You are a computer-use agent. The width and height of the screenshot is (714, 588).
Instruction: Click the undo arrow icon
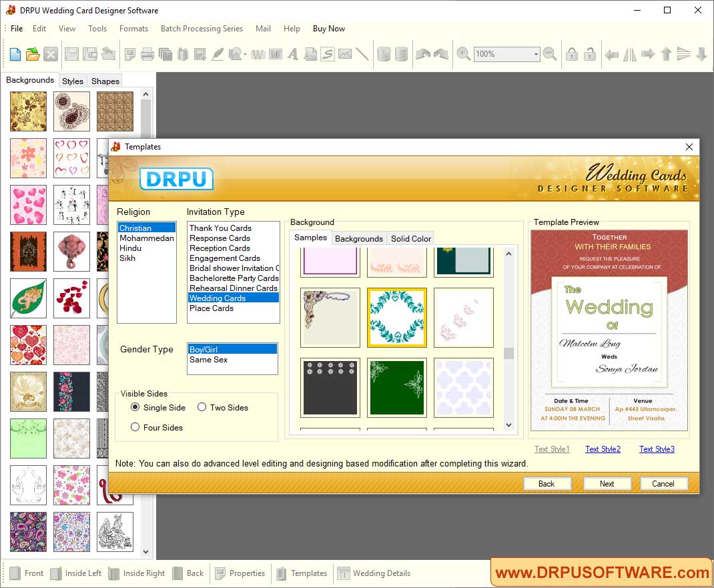423,54
